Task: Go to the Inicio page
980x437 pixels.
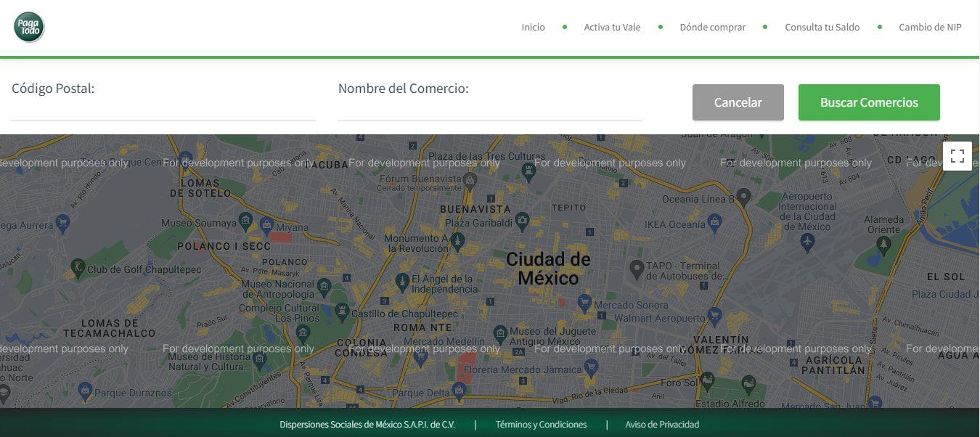Action: pyautogui.click(x=533, y=27)
